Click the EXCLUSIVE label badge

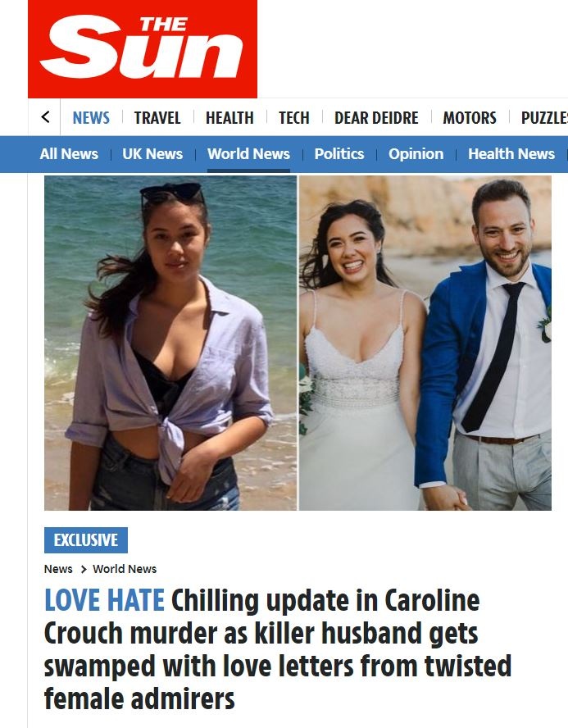[x=86, y=540]
